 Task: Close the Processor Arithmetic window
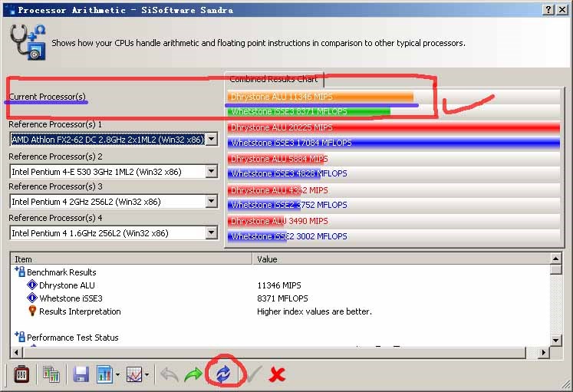pyautogui.click(x=562, y=10)
